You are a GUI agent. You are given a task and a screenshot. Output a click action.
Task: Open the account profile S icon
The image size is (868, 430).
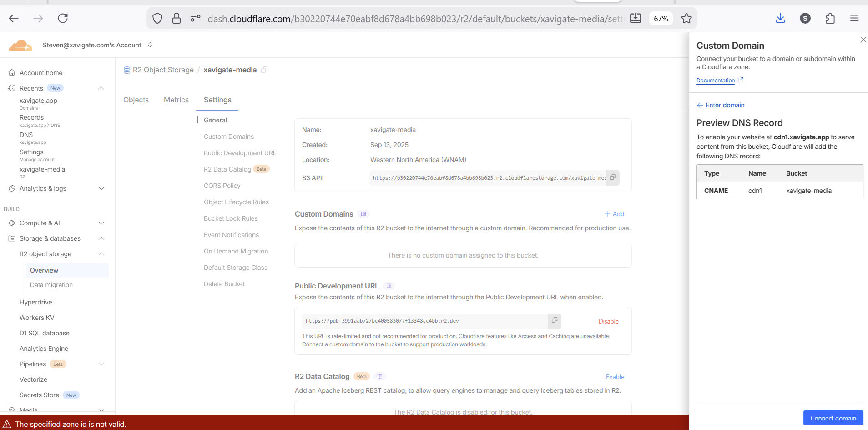805,18
